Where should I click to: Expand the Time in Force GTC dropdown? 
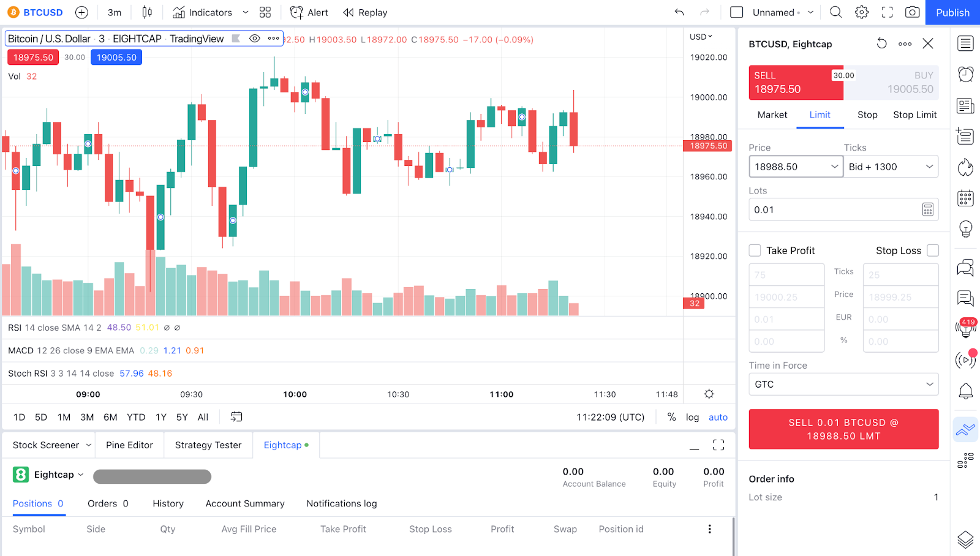pyautogui.click(x=844, y=384)
